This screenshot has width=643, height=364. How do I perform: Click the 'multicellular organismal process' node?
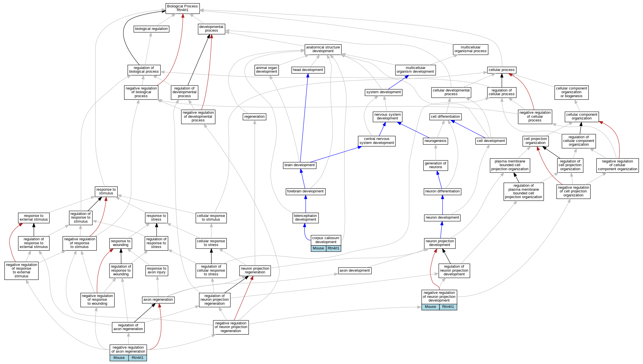(470, 49)
